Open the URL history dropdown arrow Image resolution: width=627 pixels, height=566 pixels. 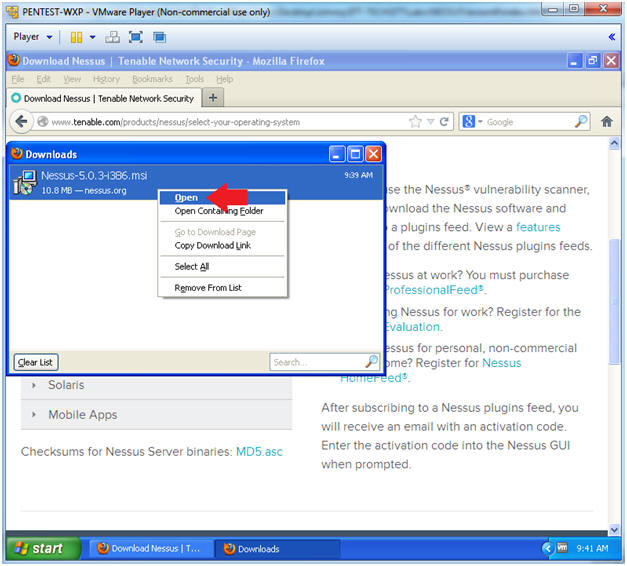tap(431, 122)
